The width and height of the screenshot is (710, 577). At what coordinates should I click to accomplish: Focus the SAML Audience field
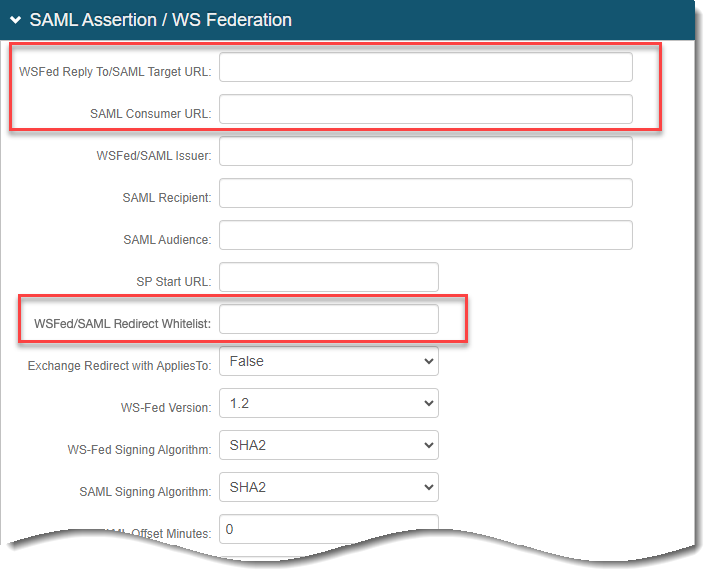426,235
